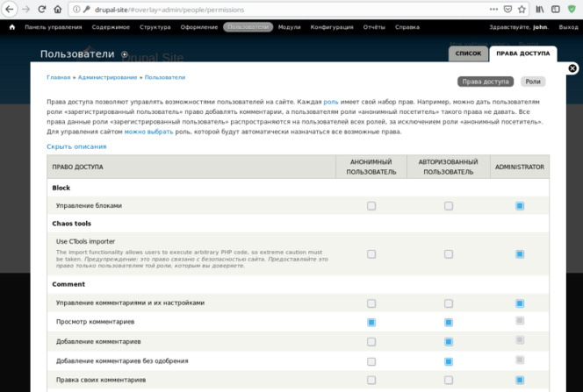583x392 pixels.
Task: Log out using the Выход link
Action: click(568, 27)
